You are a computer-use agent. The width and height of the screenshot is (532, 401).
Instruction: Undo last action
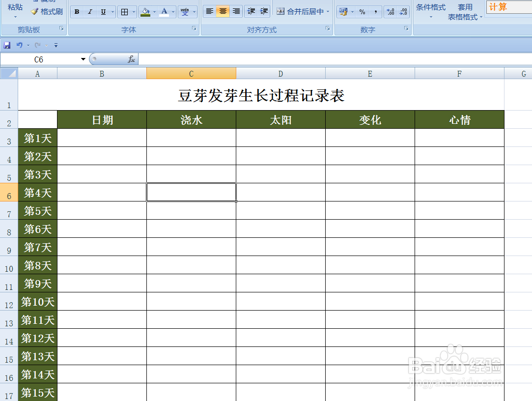[x=19, y=45]
